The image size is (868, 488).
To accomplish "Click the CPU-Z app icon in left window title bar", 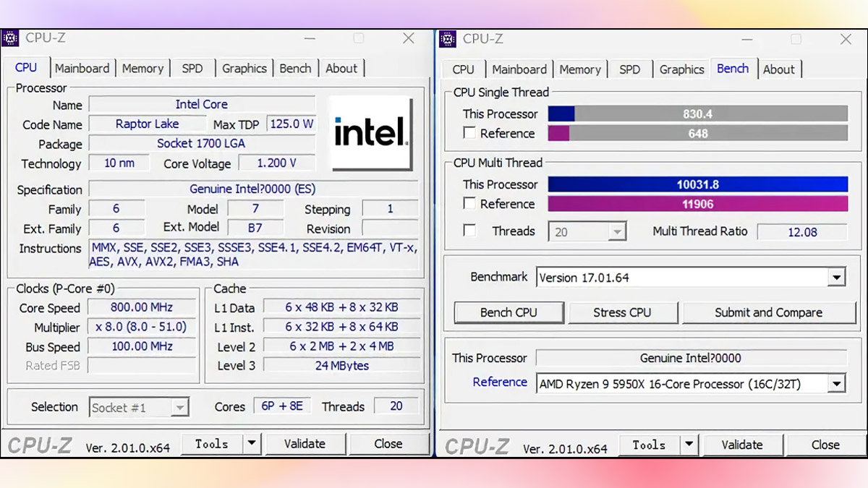I will pyautogui.click(x=10, y=38).
